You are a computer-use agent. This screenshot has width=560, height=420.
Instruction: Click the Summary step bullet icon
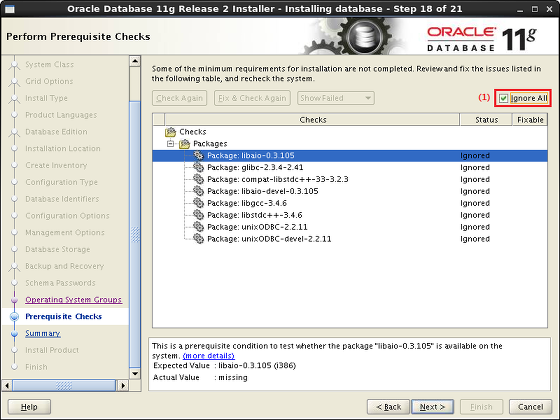14,334
